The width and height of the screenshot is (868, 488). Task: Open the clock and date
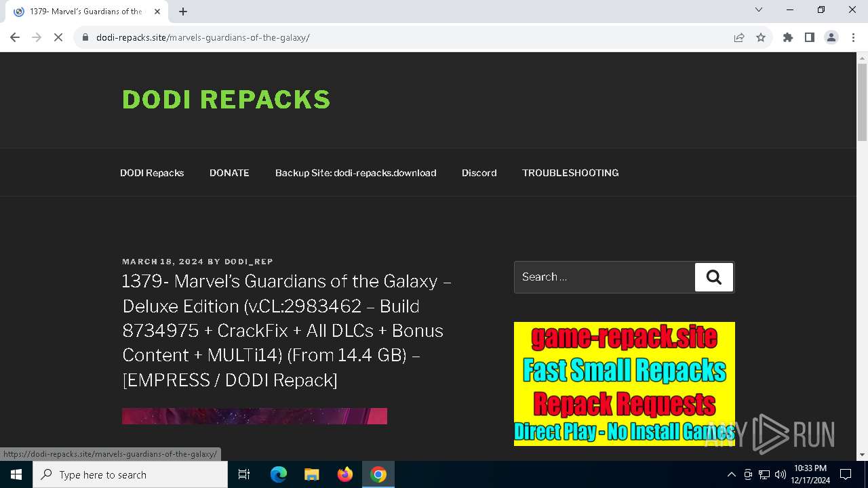pyautogui.click(x=810, y=474)
